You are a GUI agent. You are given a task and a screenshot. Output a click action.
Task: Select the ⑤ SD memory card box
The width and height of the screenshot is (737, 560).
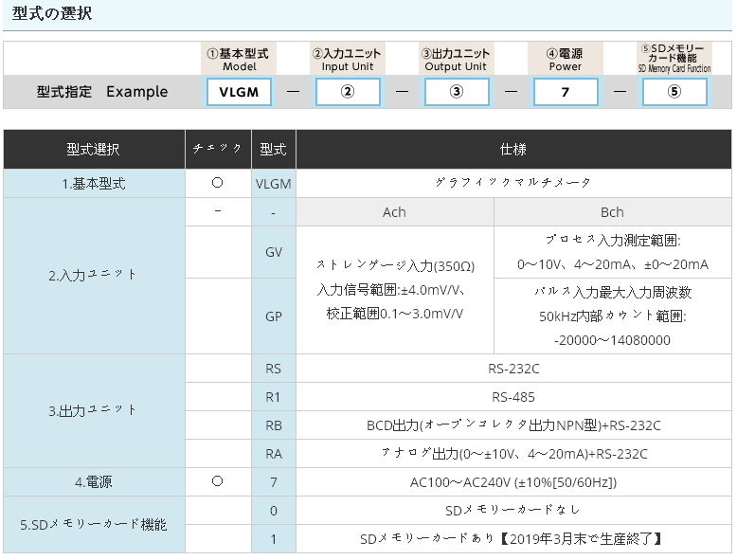(x=674, y=92)
